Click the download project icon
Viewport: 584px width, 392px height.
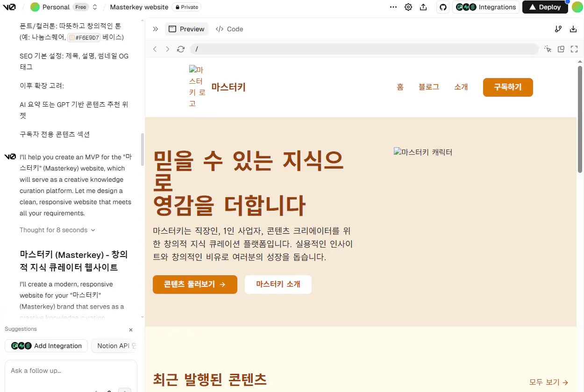pos(573,29)
